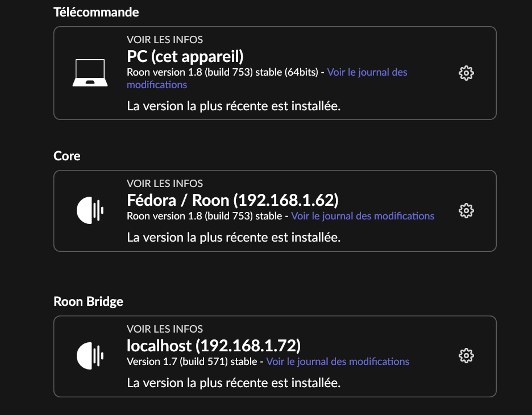Screen dimensions: 532x415
Task: Select the 'PC (cet appareil)' device title
Action: pyautogui.click(x=185, y=56)
